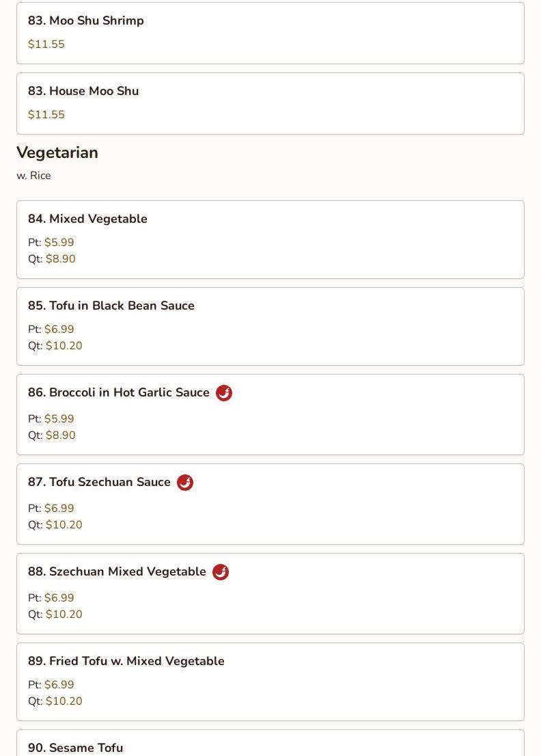Click the 'w. Rice' section note
The width and height of the screenshot is (541, 756).
(x=33, y=176)
